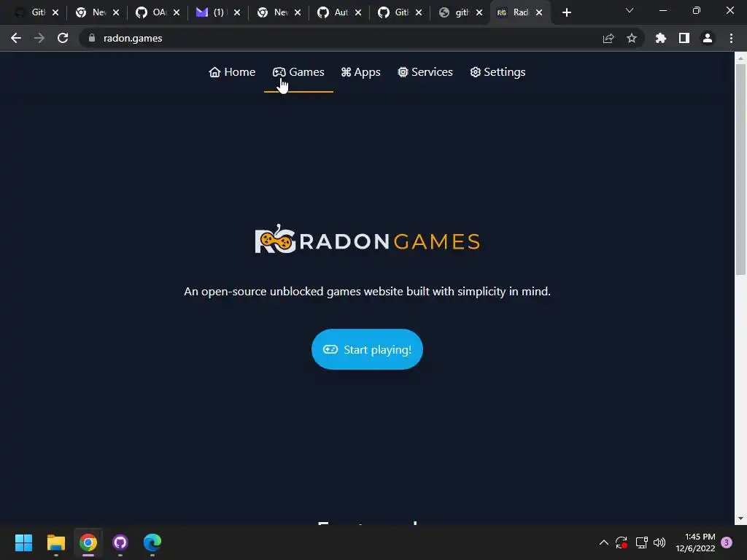Open the volume control in tray

[x=659, y=542]
